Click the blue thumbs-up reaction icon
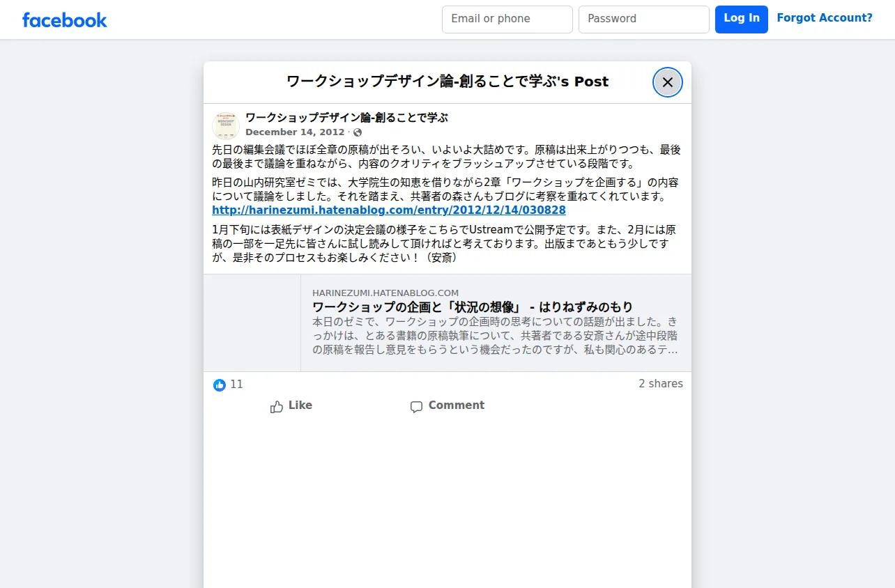Screen dimensions: 895x588 click(220, 385)
